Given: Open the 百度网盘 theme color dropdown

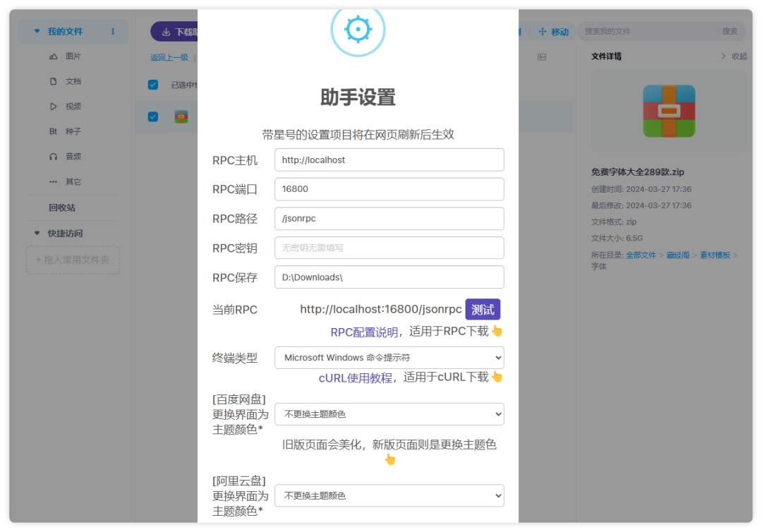Looking at the screenshot, I should tap(389, 414).
